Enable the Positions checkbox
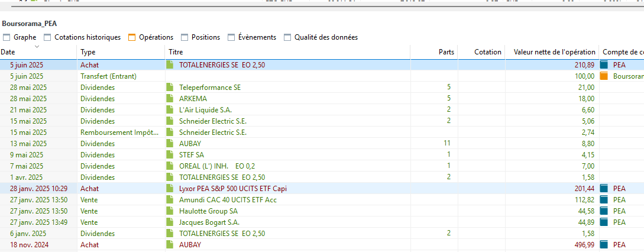This screenshot has height=252, width=644. [185, 37]
